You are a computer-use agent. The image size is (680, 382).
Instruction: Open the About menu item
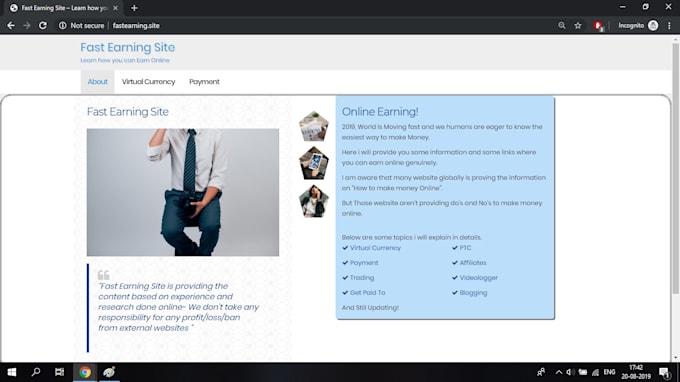[98, 82]
